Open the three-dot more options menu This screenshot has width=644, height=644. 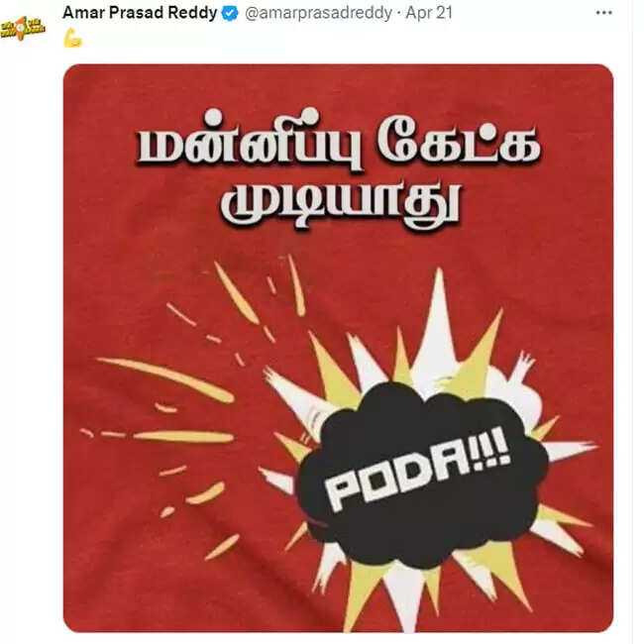[603, 13]
